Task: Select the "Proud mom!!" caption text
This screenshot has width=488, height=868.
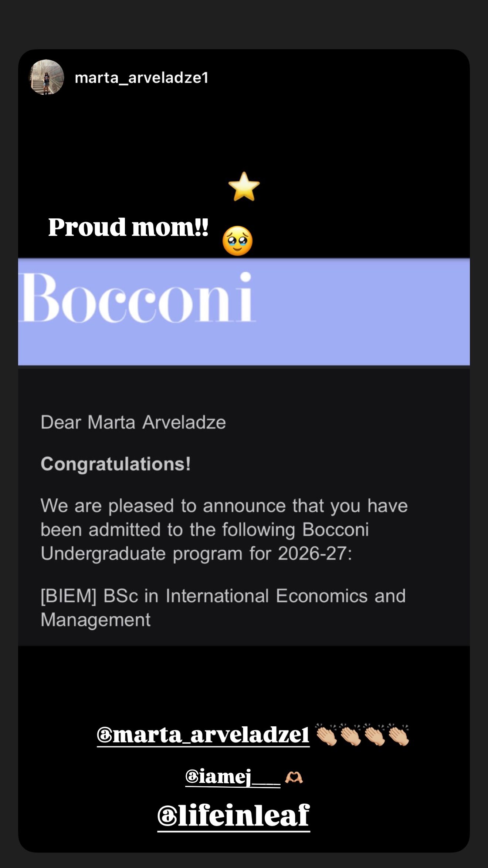Action: 128,227
